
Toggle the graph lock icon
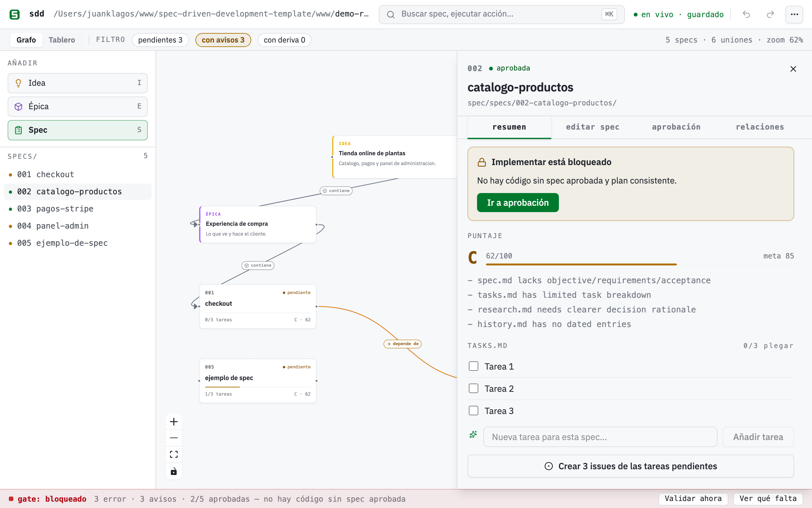174,471
